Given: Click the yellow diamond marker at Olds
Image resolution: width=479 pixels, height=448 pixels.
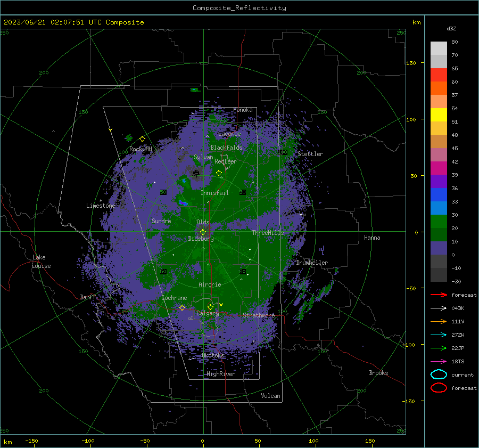Looking at the screenshot, I should point(203,232).
